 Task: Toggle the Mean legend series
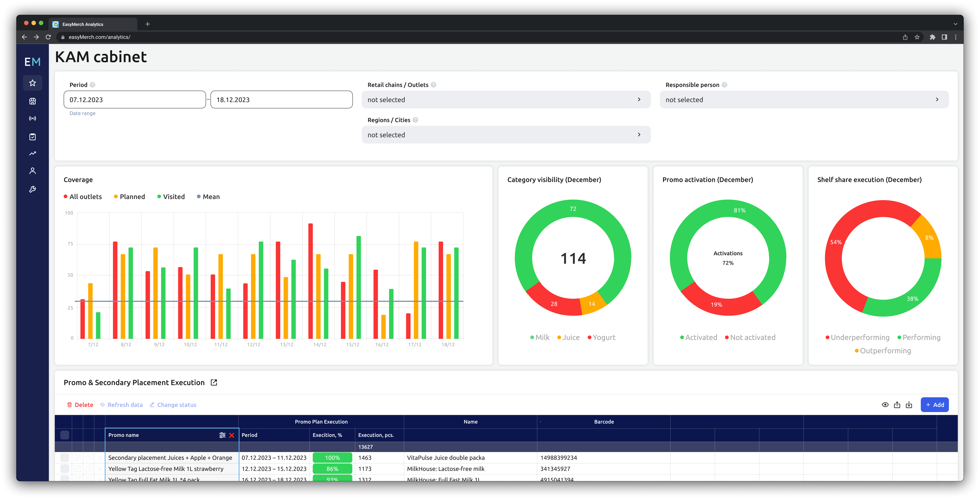click(x=208, y=197)
